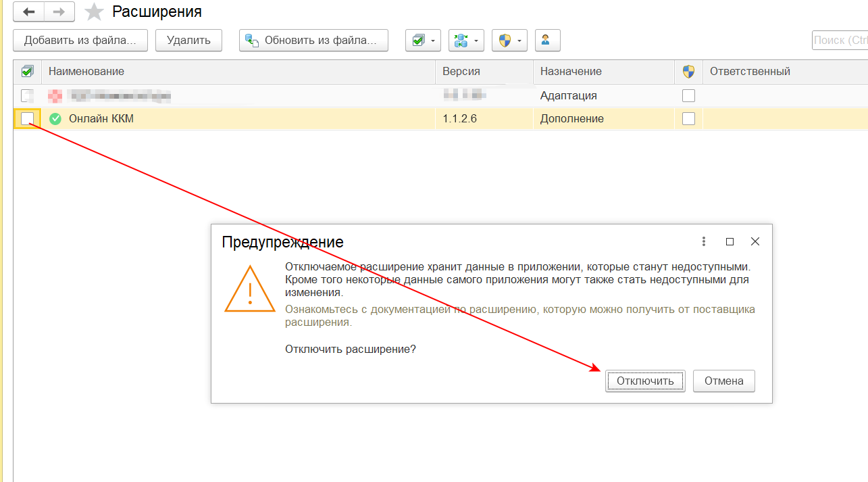Add Расширения page to favorites star

[94, 12]
